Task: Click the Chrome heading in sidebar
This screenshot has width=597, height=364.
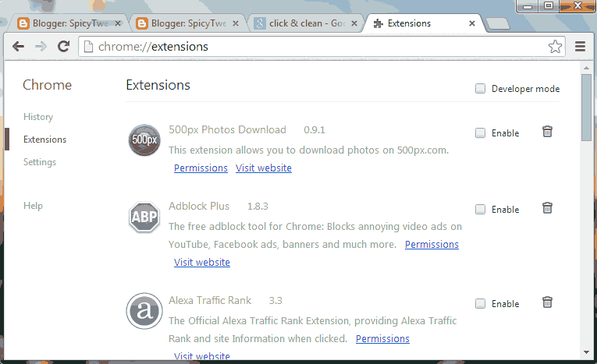Action: 47,85
